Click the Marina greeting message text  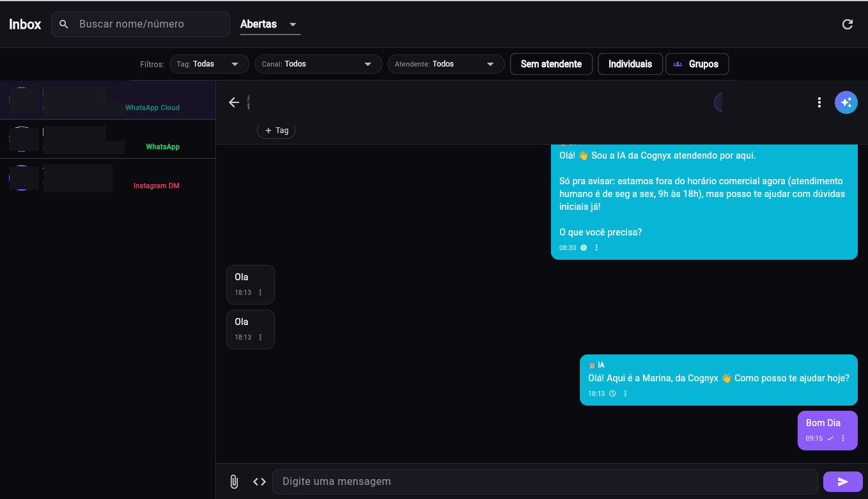coord(719,378)
